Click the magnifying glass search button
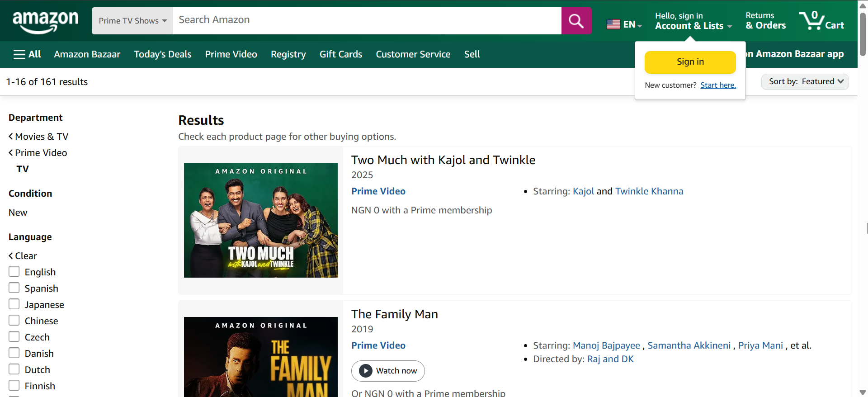This screenshot has width=868, height=397. (x=576, y=21)
